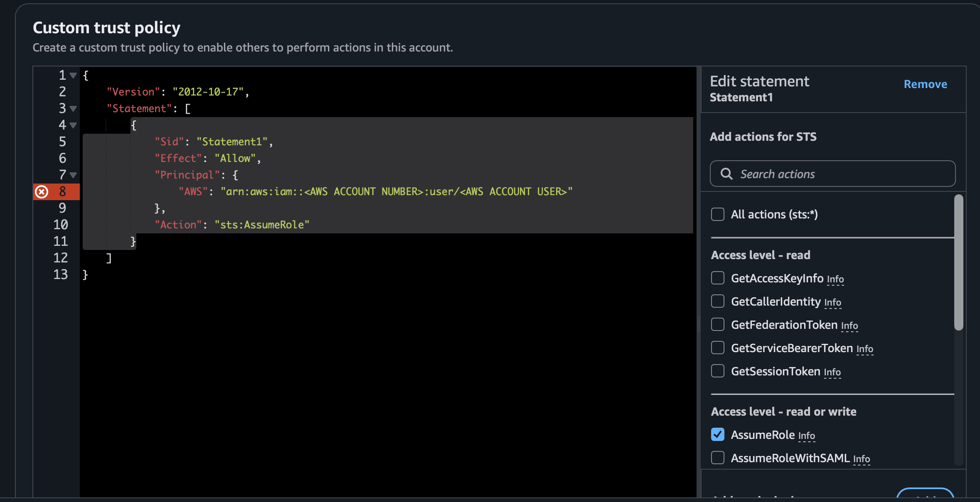The height and width of the screenshot is (502, 980).
Task: Collapse the fold arrow on line 4
Action: point(74,125)
